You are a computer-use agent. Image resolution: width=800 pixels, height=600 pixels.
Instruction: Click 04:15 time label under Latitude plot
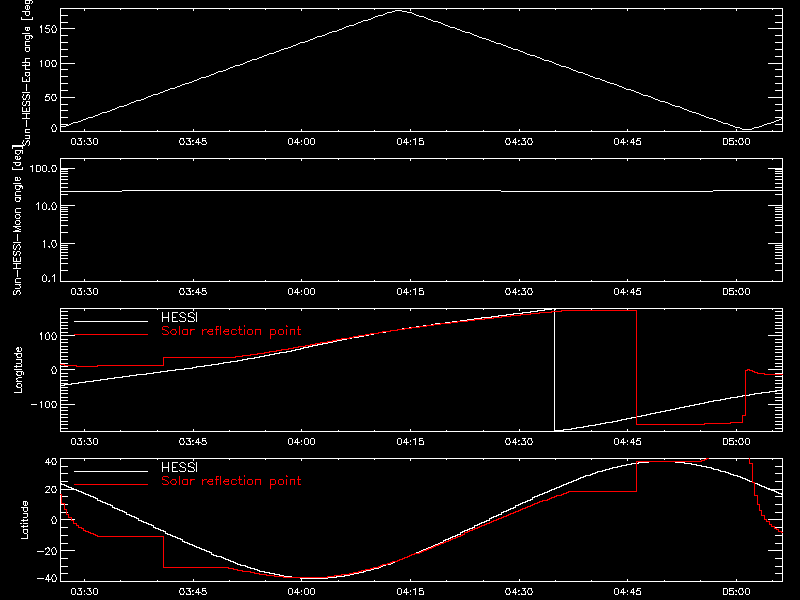(x=410, y=591)
